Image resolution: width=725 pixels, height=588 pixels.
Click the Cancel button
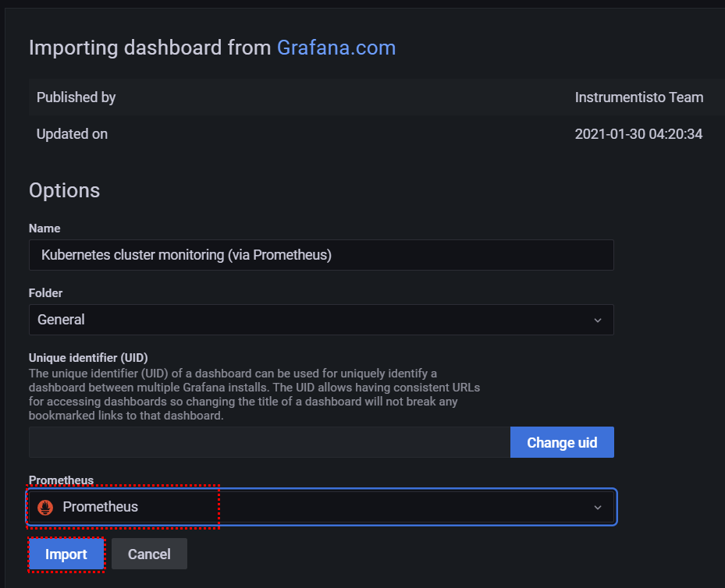[x=149, y=554]
